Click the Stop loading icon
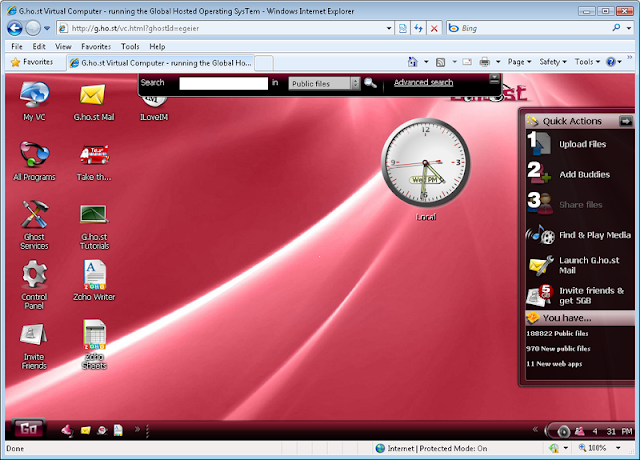The height and width of the screenshot is (460, 640). pyautogui.click(x=434, y=28)
